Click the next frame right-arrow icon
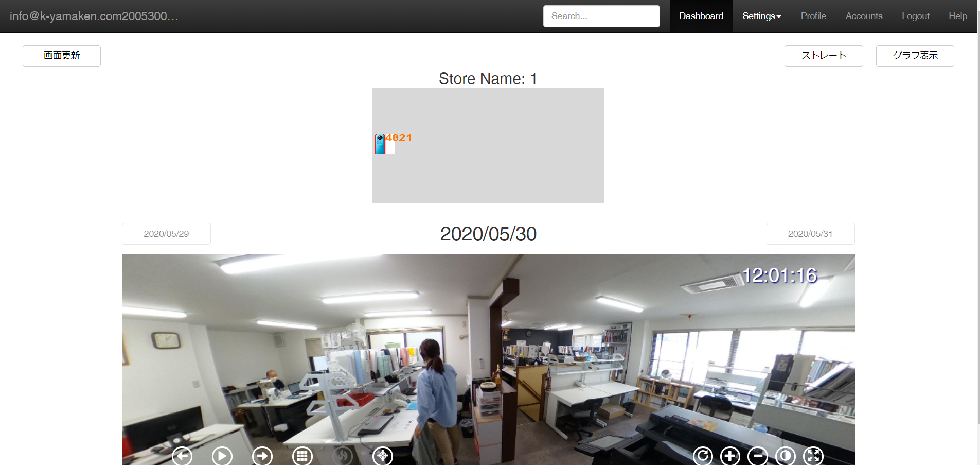The height and width of the screenshot is (465, 980). pos(262,456)
